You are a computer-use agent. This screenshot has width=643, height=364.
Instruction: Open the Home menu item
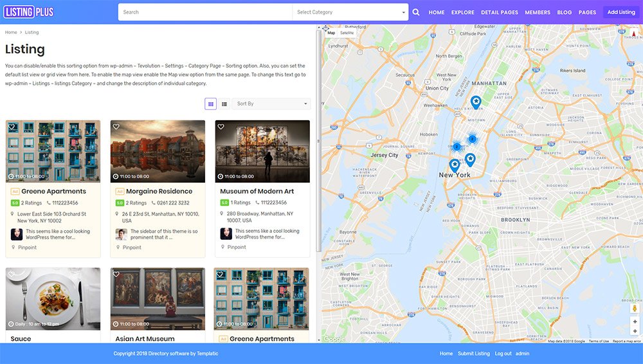pyautogui.click(x=437, y=12)
